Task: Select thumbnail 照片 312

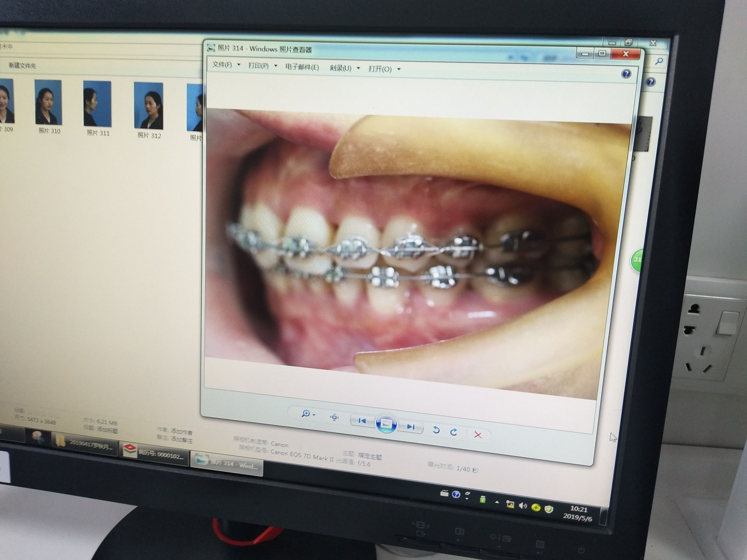Action: click(x=148, y=111)
